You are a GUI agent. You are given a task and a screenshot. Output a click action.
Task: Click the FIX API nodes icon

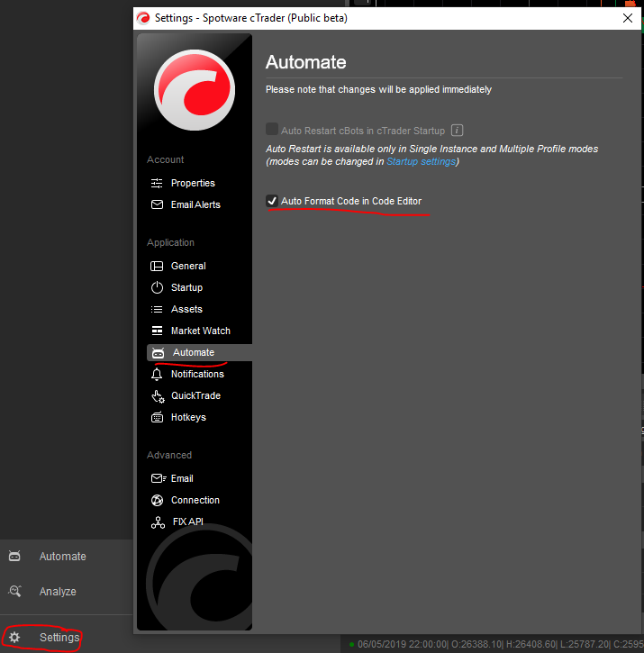coord(158,522)
